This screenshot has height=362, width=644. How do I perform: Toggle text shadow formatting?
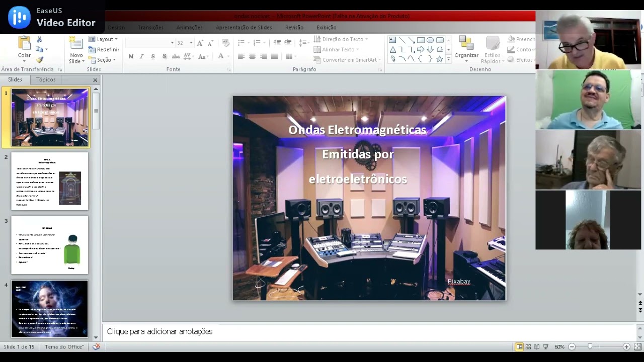[165, 56]
